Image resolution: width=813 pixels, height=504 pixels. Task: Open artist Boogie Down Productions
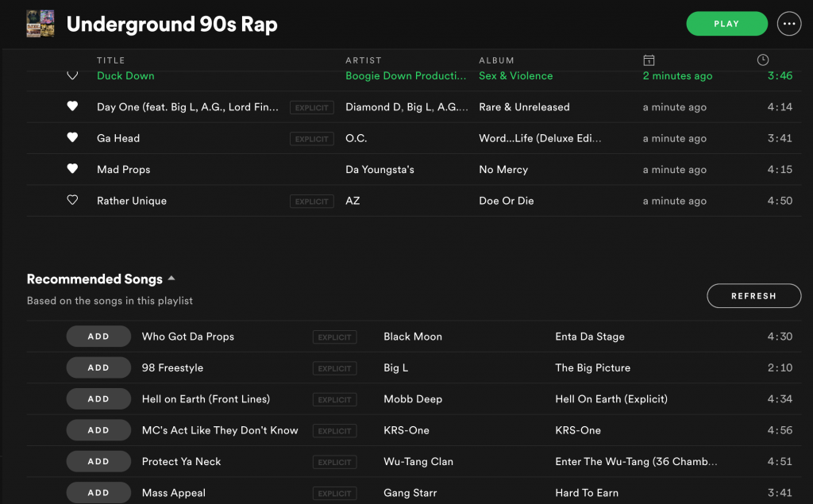[406, 75]
